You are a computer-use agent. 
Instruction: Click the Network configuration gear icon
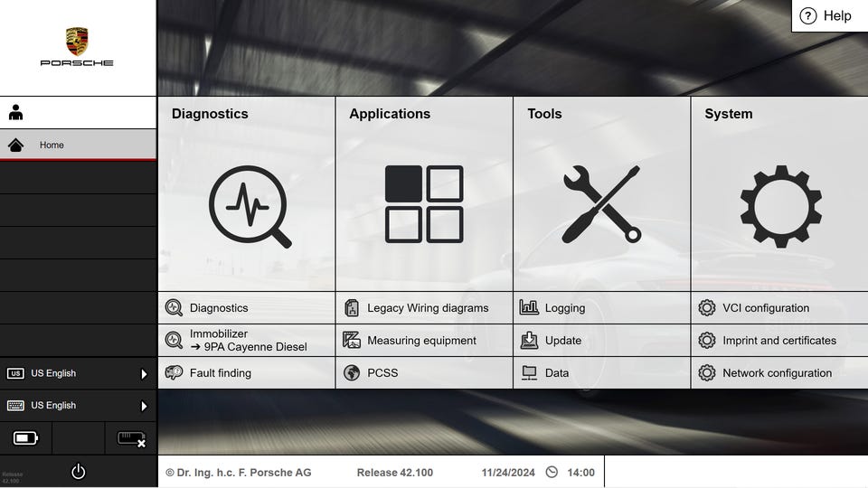click(x=707, y=372)
